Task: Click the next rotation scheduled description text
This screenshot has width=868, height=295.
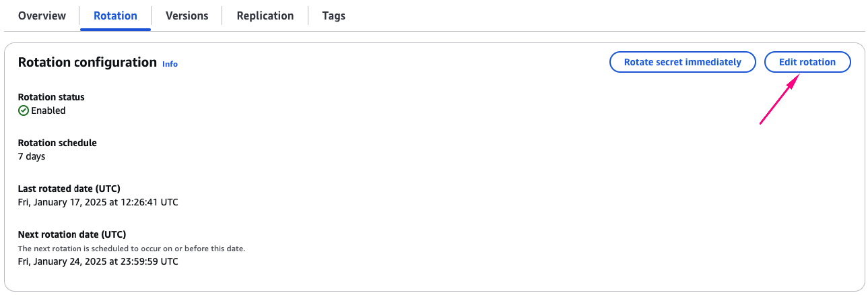Action: point(131,249)
